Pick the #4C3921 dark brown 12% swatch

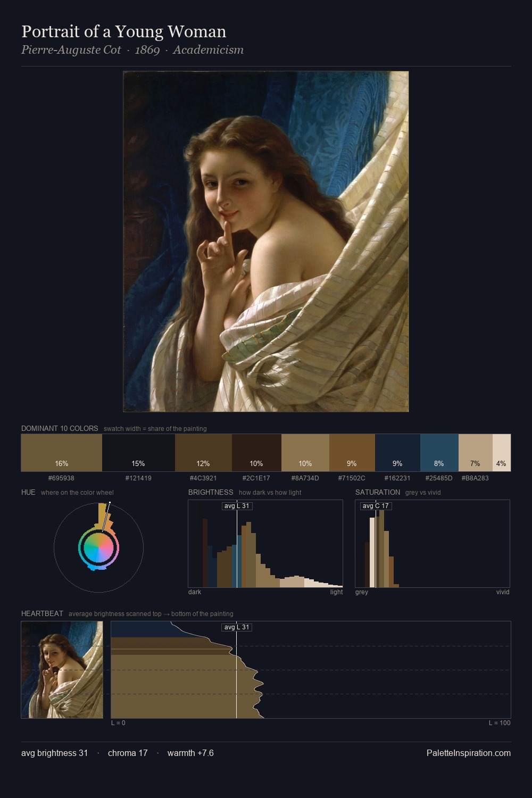click(203, 453)
